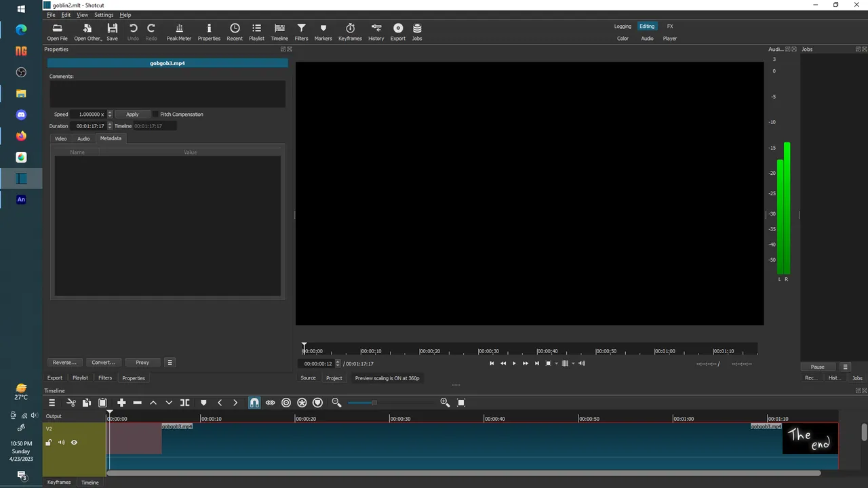This screenshot has height=488, width=868.
Task: Switch to the Logging layout
Action: pyautogui.click(x=623, y=26)
